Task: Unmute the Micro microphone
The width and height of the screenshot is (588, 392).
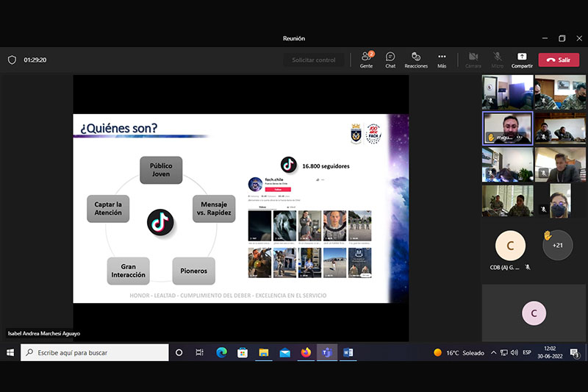Action: click(x=498, y=60)
